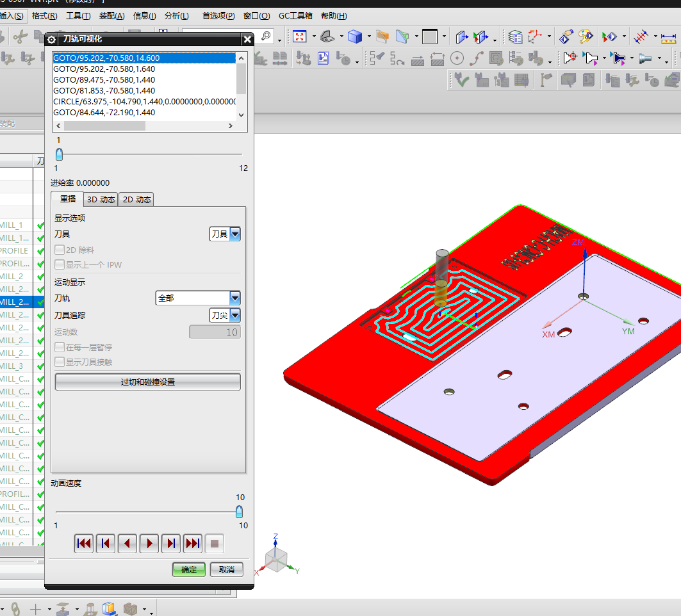The width and height of the screenshot is (681, 616).
Task: Click the chain link icon in bottom toolbar
Action: click(15, 608)
